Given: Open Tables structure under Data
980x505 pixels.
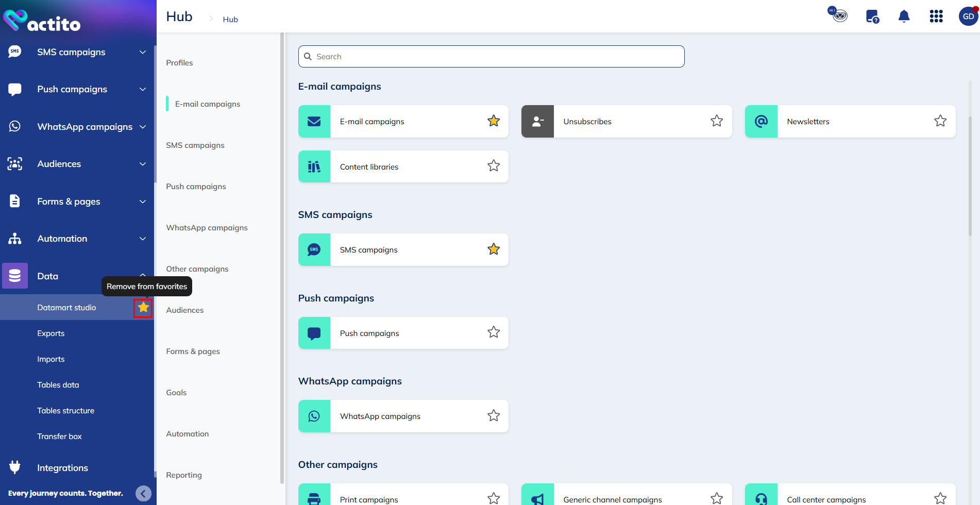Looking at the screenshot, I should click(x=66, y=411).
